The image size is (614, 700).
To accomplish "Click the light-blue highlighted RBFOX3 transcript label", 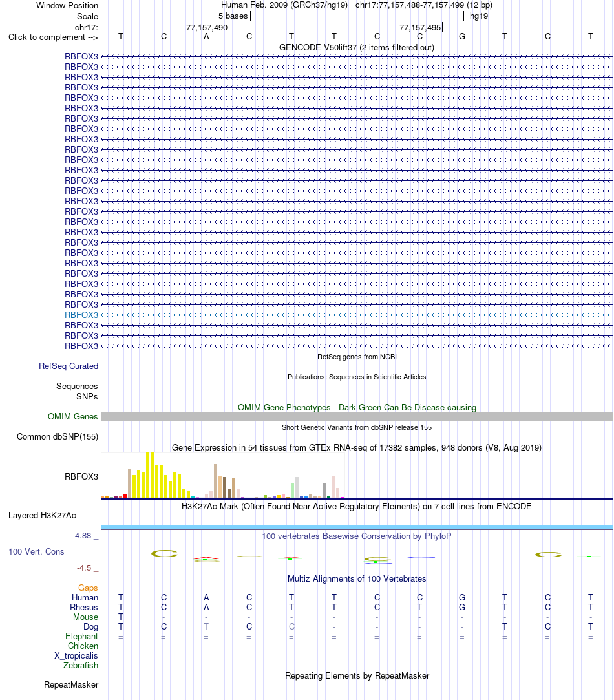I will 81,315.
